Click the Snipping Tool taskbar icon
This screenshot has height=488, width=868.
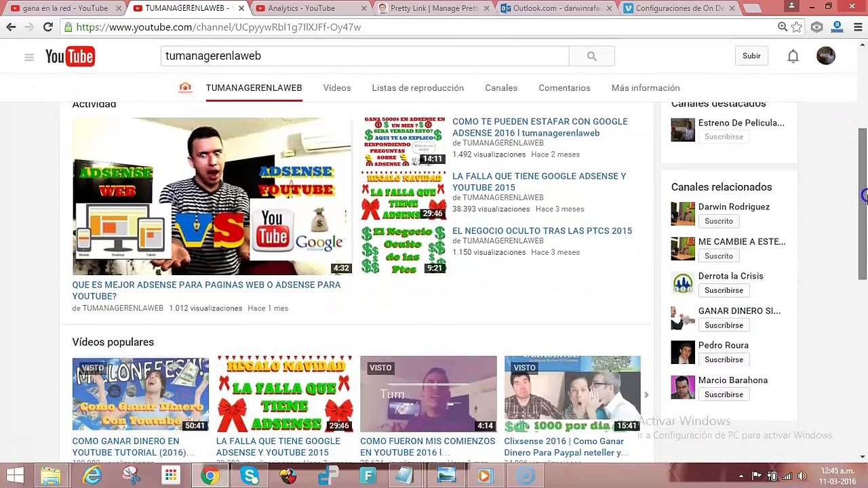(132, 476)
